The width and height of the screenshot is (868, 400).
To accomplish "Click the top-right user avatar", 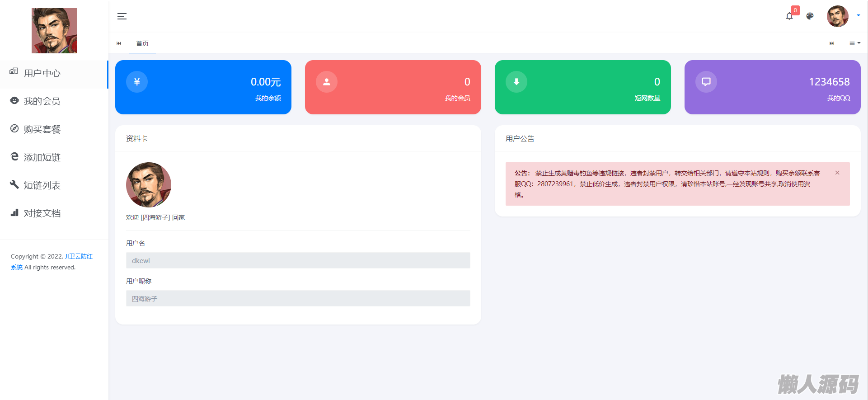I will point(838,16).
